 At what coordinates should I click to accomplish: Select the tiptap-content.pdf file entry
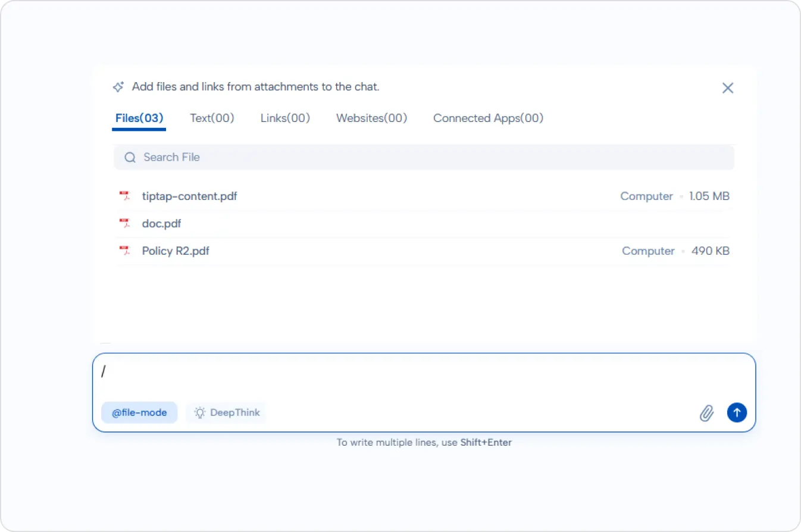tap(189, 196)
